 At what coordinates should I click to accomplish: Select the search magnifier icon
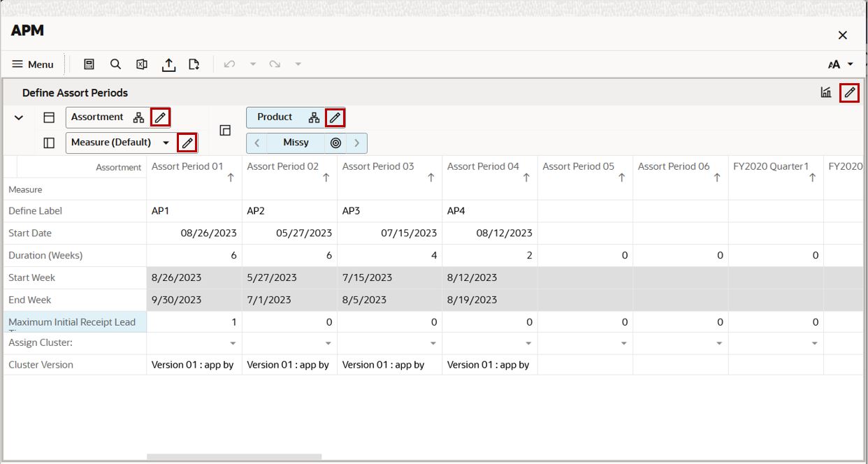pos(115,64)
